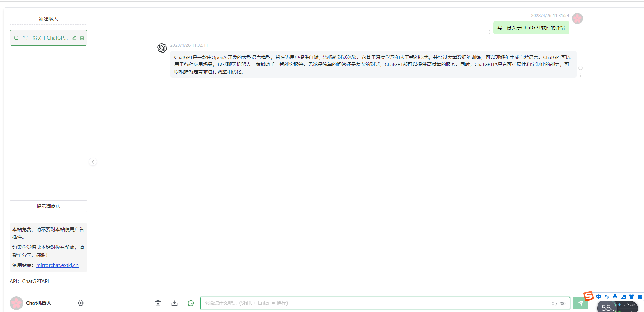The width and height of the screenshot is (644, 312).
Task: Collapse the sidebar with the chevron
Action: tap(93, 162)
